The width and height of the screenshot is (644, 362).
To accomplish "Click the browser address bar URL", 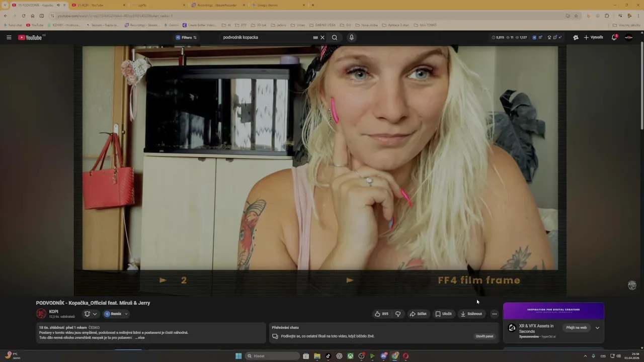I will tap(115, 16).
